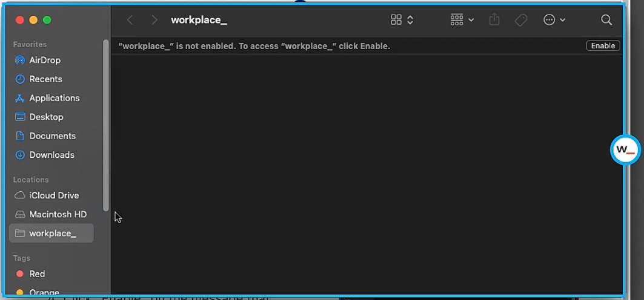Open the Documents folder
The image size is (644, 300).
[x=52, y=136]
